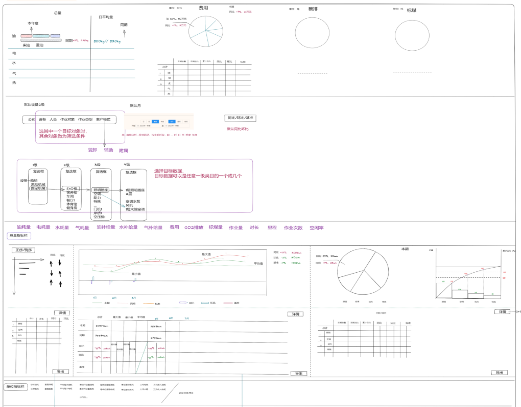The image size is (521, 407).
Task: Click the small arrow above the colored bar
Action: [31, 29]
